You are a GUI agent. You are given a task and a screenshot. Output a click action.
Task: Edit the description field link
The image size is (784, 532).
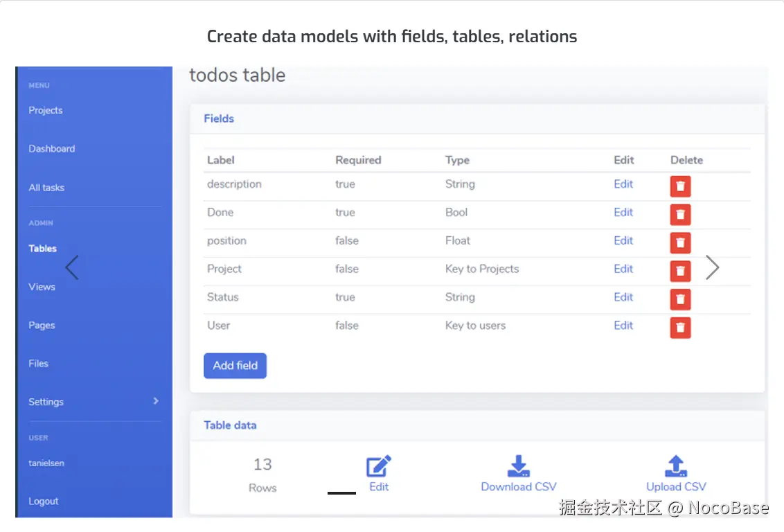point(623,184)
